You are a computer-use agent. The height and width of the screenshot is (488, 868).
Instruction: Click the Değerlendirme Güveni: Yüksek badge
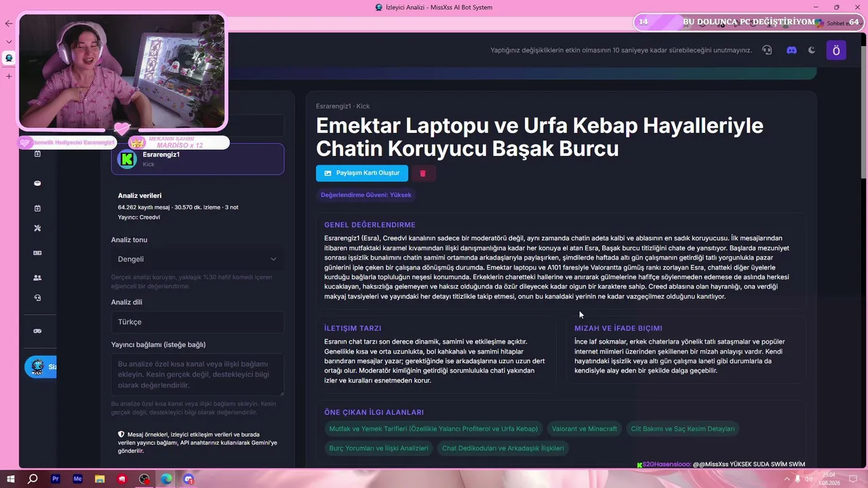pyautogui.click(x=366, y=195)
